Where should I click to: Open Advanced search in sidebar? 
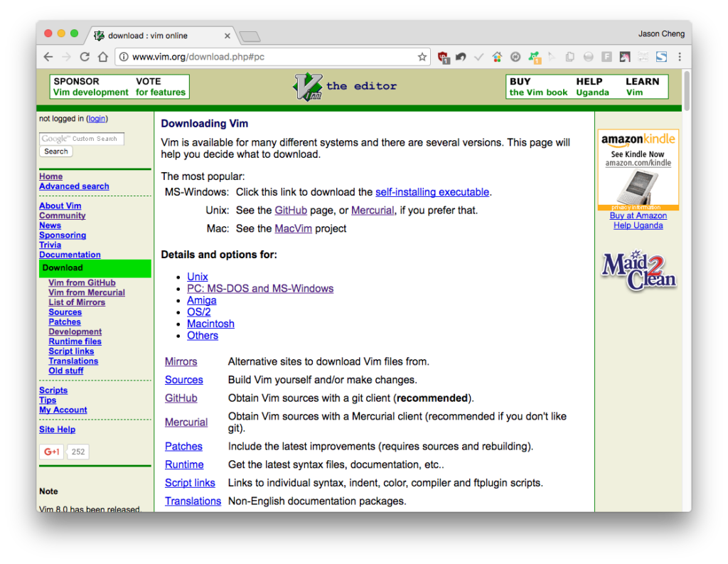(74, 186)
